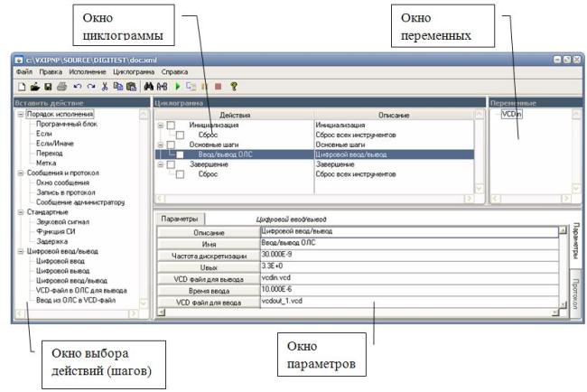Screen dimensions: 587x392
Task: Select the Параметры tab above the parameter table
Action: click(x=180, y=219)
